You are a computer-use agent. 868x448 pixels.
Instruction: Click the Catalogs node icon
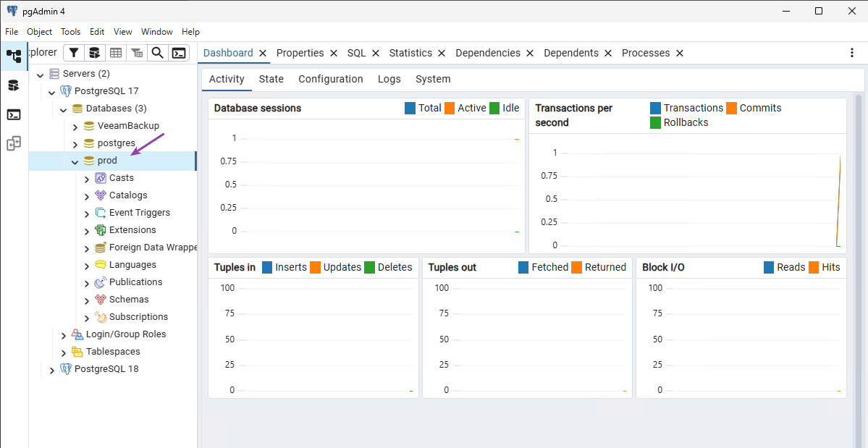click(x=100, y=195)
